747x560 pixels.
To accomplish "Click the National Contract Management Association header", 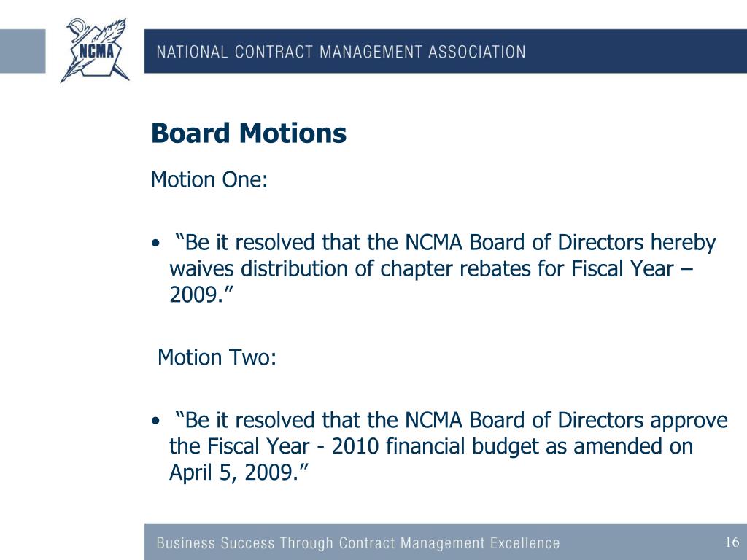I will (341, 52).
